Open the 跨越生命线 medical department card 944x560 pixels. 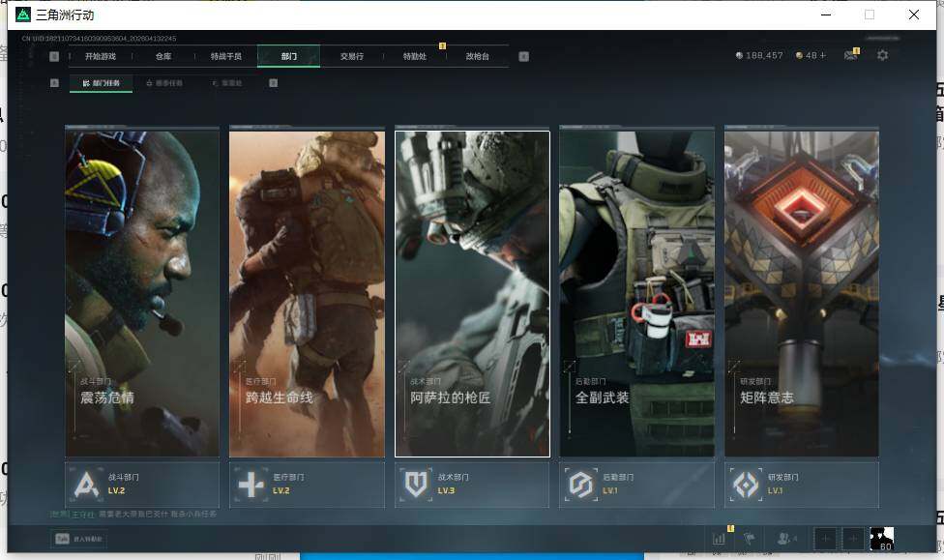tap(307, 293)
